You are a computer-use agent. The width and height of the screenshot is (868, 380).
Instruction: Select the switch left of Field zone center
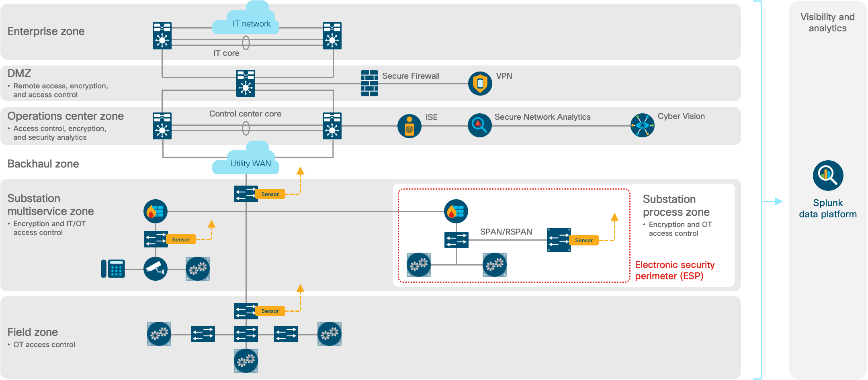pos(203,334)
